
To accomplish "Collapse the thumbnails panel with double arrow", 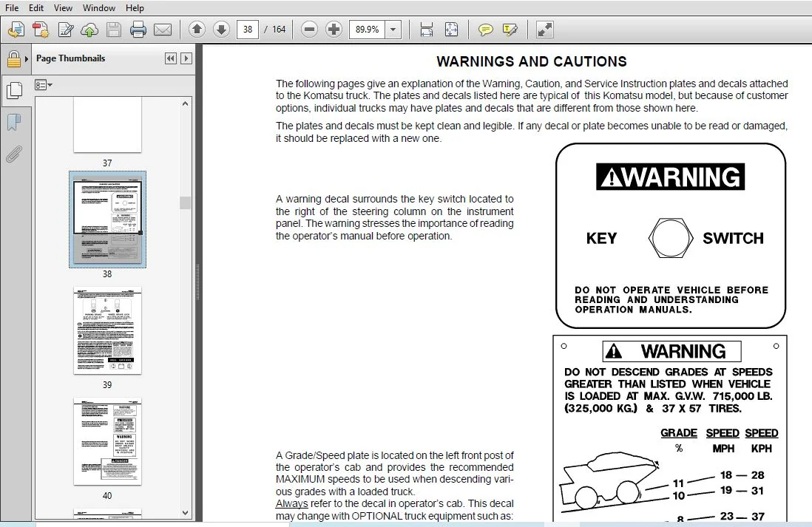I will click(x=170, y=58).
